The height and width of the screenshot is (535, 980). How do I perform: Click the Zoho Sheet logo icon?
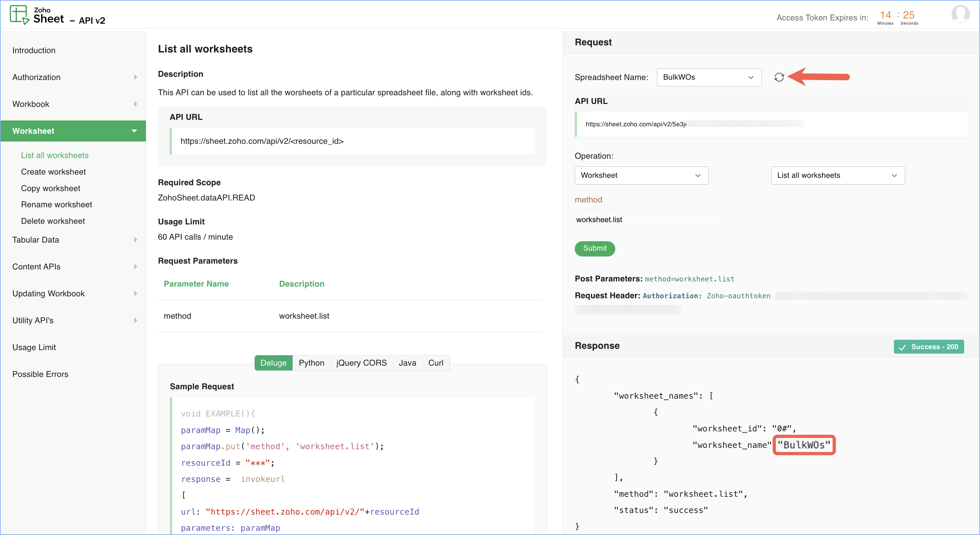point(19,15)
